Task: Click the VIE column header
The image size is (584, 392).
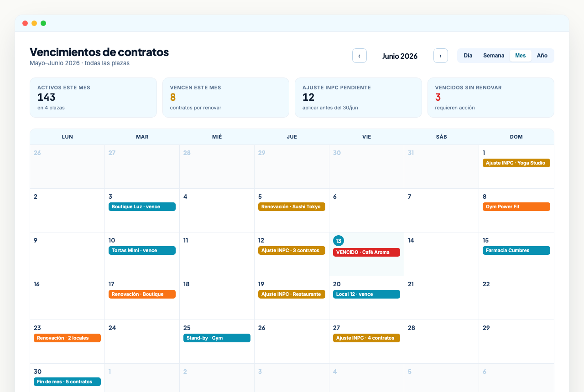Action: click(x=367, y=137)
